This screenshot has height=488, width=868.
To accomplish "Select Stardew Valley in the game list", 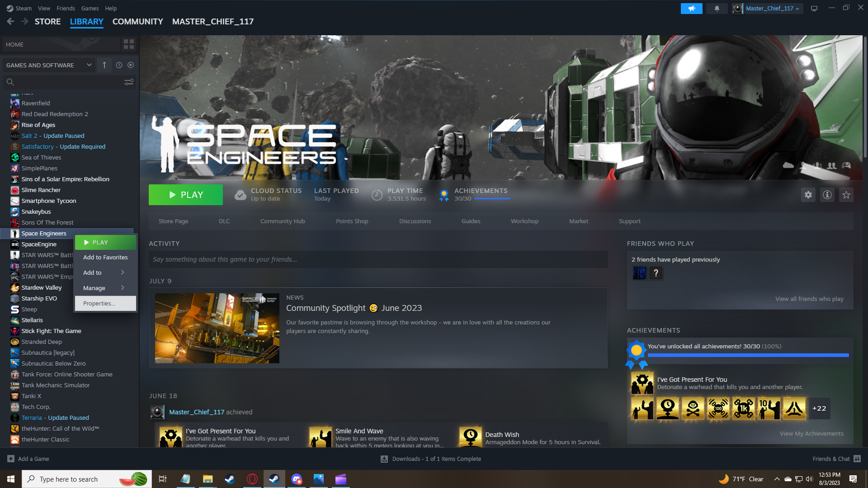I will click(42, 287).
